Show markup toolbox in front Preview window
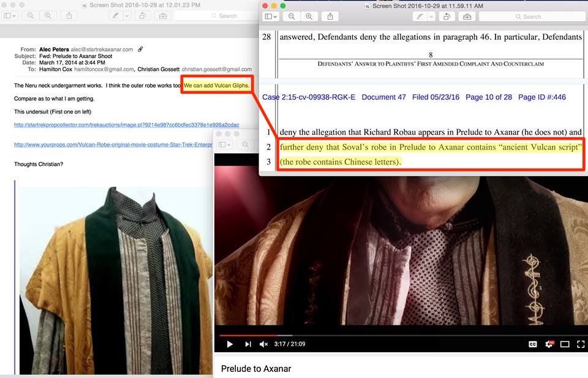This screenshot has height=378, width=588. (467, 17)
